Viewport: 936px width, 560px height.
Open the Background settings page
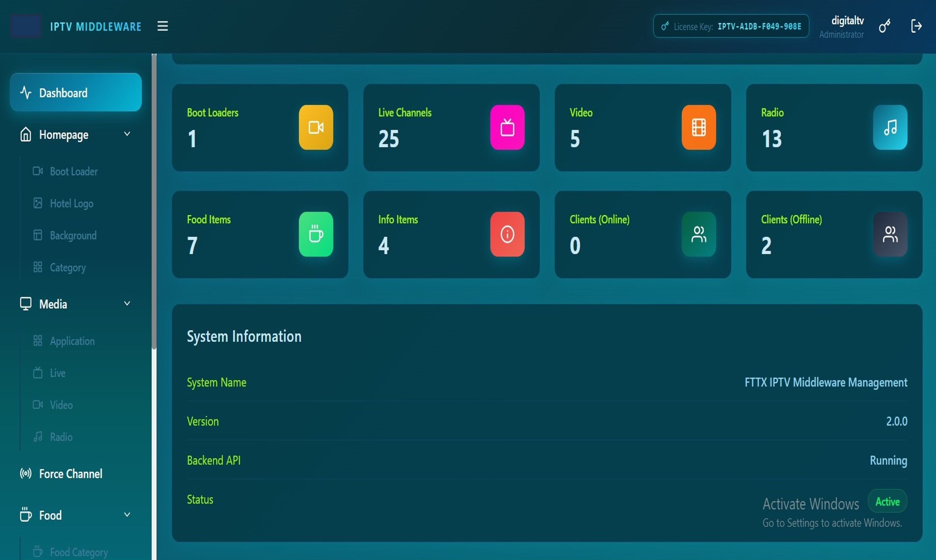73,235
